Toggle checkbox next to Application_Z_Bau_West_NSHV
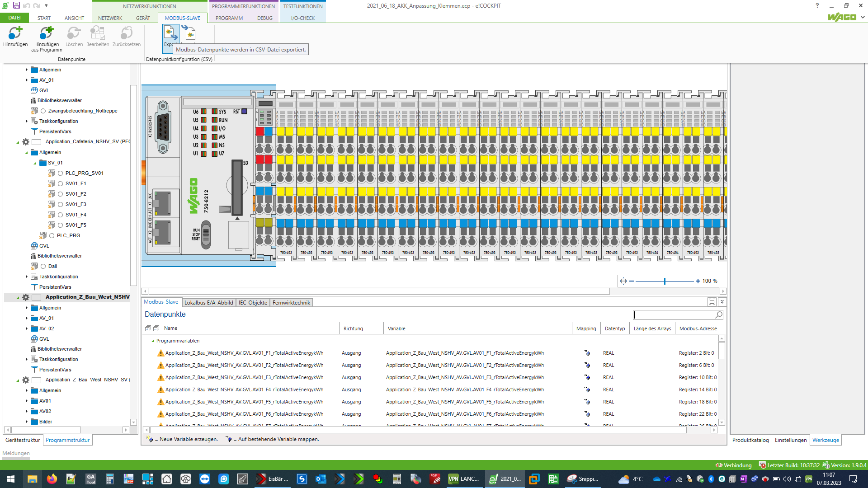The height and width of the screenshot is (488, 868). coord(37,297)
